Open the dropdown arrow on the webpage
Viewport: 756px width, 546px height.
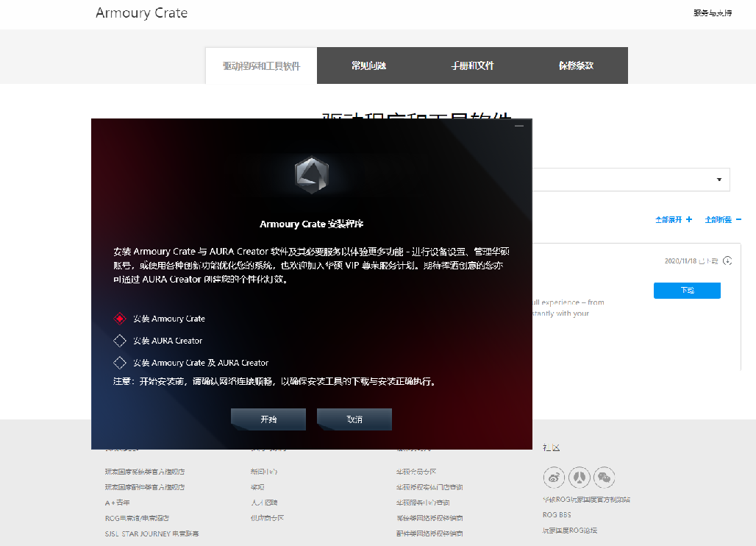[x=719, y=180]
